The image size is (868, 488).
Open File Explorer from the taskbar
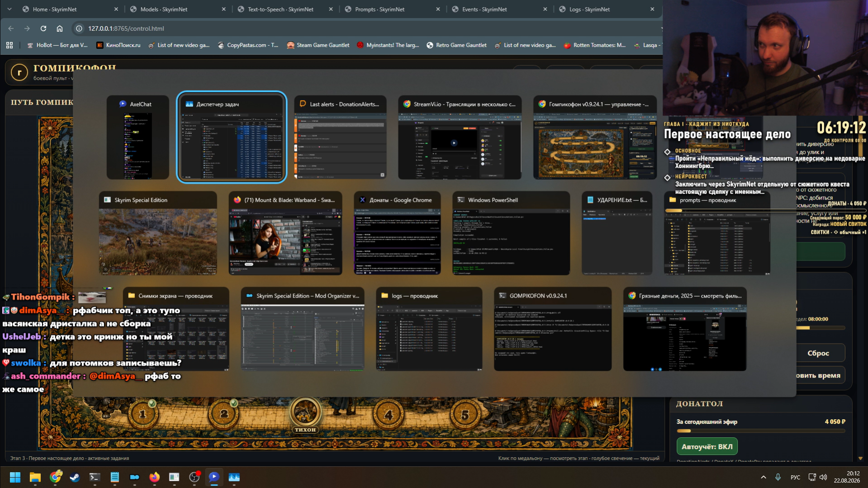(35, 477)
